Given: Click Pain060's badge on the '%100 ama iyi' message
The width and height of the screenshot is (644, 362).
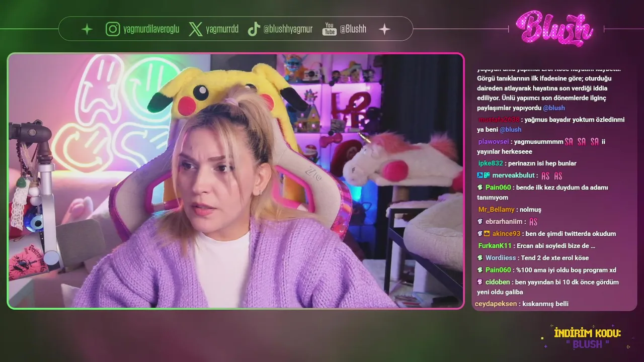Looking at the screenshot, I should tap(480, 270).
